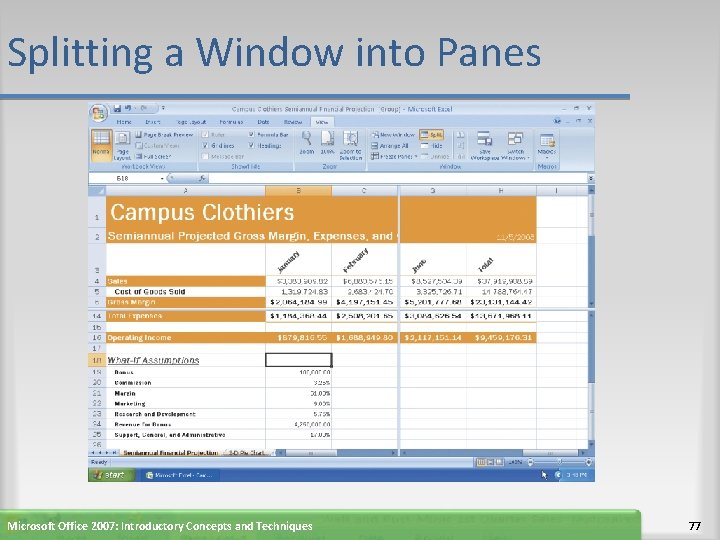
Task: Open the Page Layout ribbon tab
Action: coord(191,122)
